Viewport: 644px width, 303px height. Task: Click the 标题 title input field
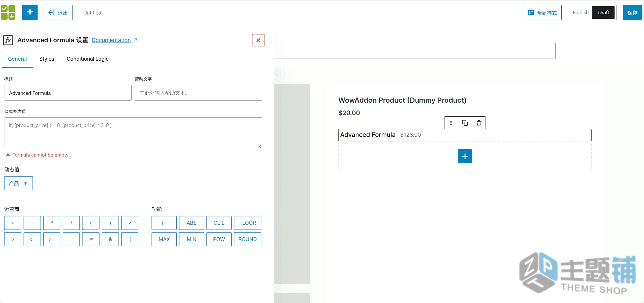coord(68,93)
